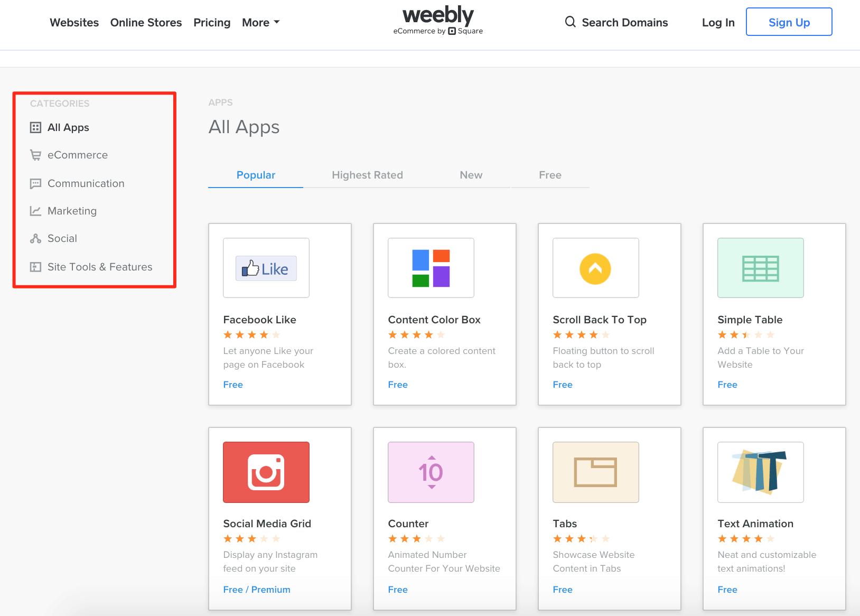Open the Counter app icon
This screenshot has height=616, width=860.
[431, 472]
